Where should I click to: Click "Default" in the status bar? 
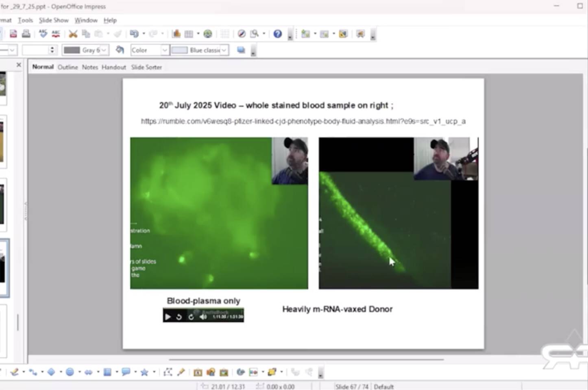(x=383, y=386)
